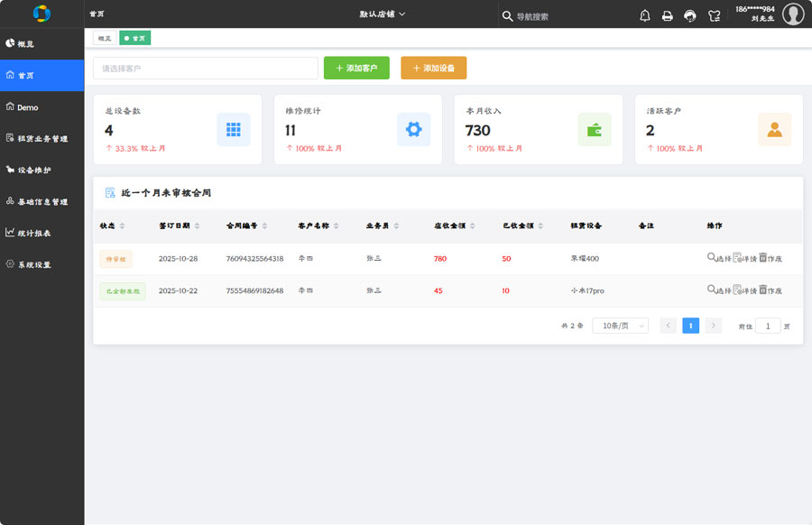812x525 pixels.
Task: Open the 10条/页 page size dropdown
Action: tap(620, 326)
